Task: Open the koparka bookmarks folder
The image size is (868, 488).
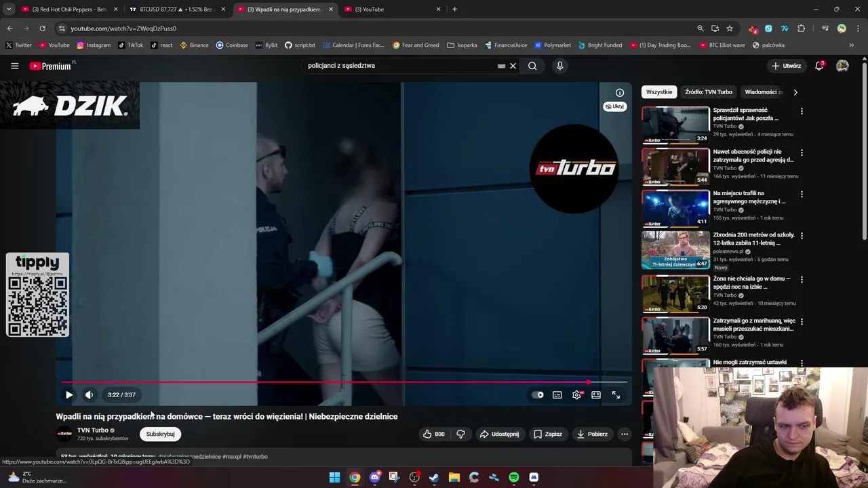Action: 462,45
